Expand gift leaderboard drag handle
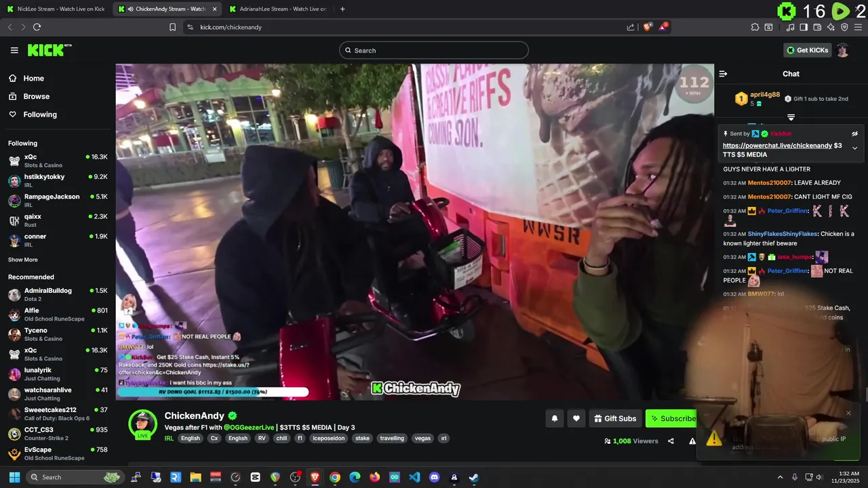 [791, 118]
